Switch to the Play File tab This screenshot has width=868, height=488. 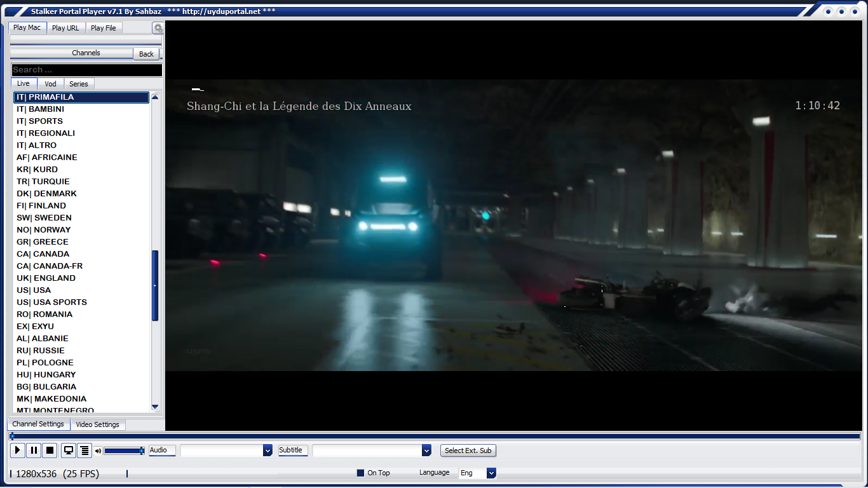104,28
